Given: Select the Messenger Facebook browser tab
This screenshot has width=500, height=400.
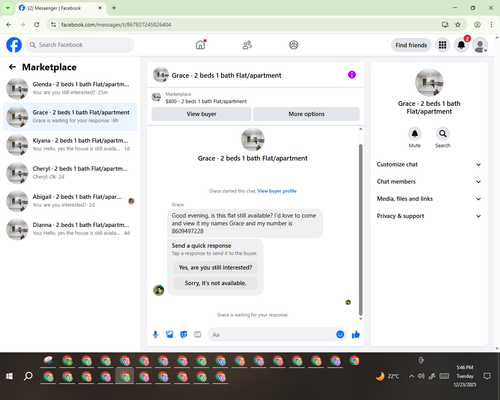Looking at the screenshot, I should coord(61,8).
